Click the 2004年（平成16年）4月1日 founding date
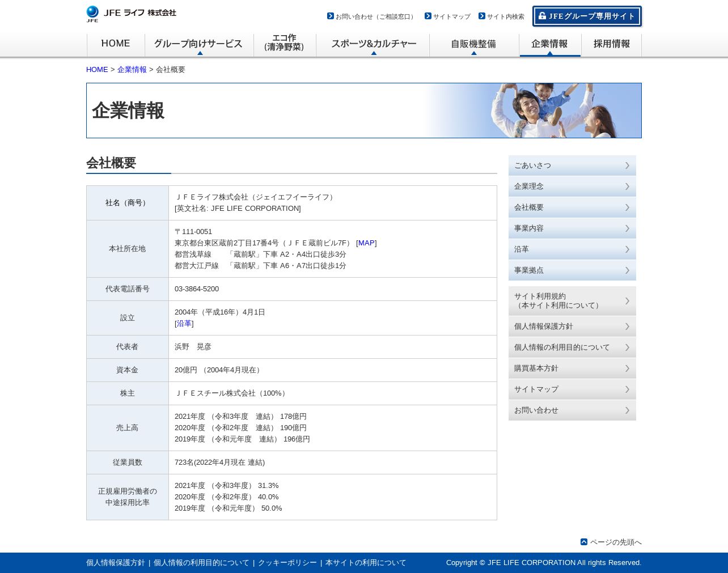 coord(220,312)
